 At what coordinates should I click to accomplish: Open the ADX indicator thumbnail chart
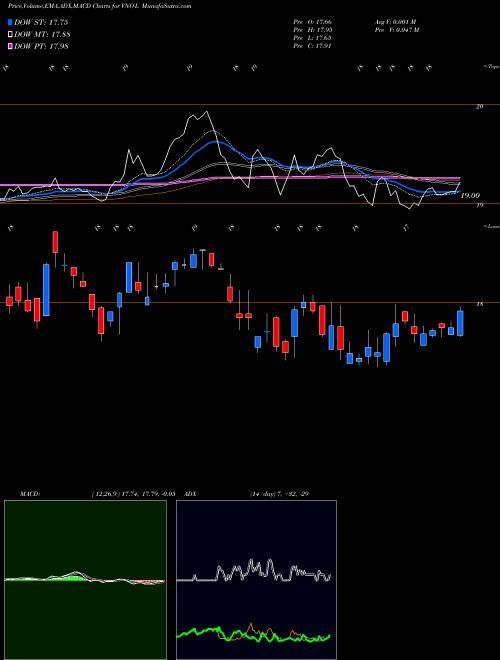256,580
